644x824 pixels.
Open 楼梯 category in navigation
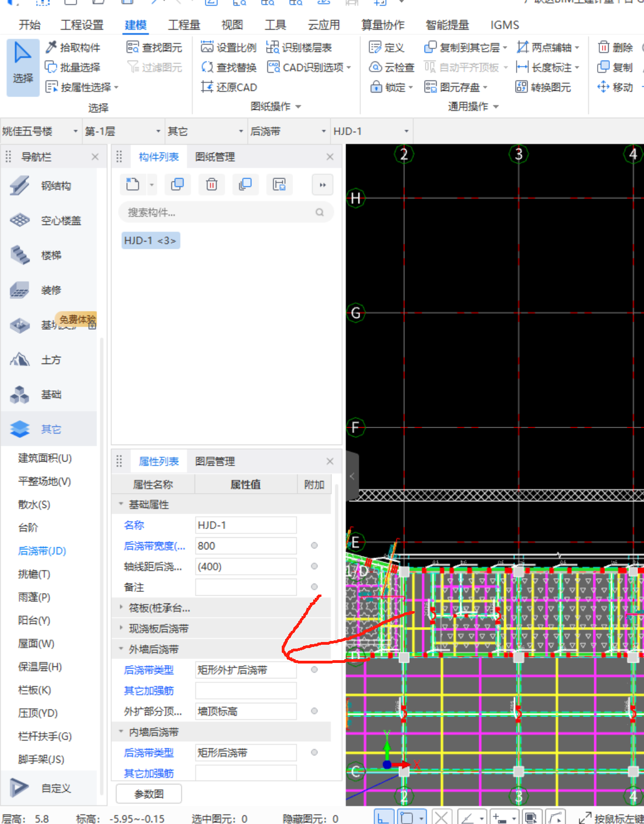[49, 255]
